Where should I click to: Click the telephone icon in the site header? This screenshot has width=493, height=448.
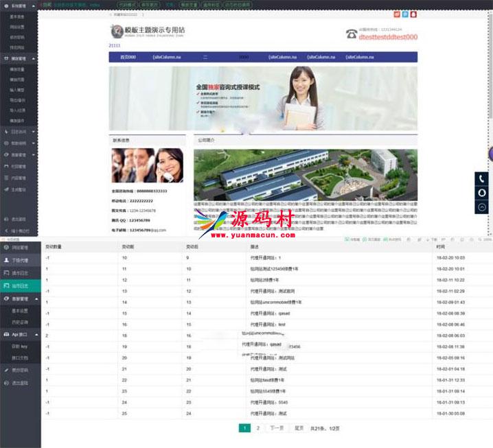351,34
